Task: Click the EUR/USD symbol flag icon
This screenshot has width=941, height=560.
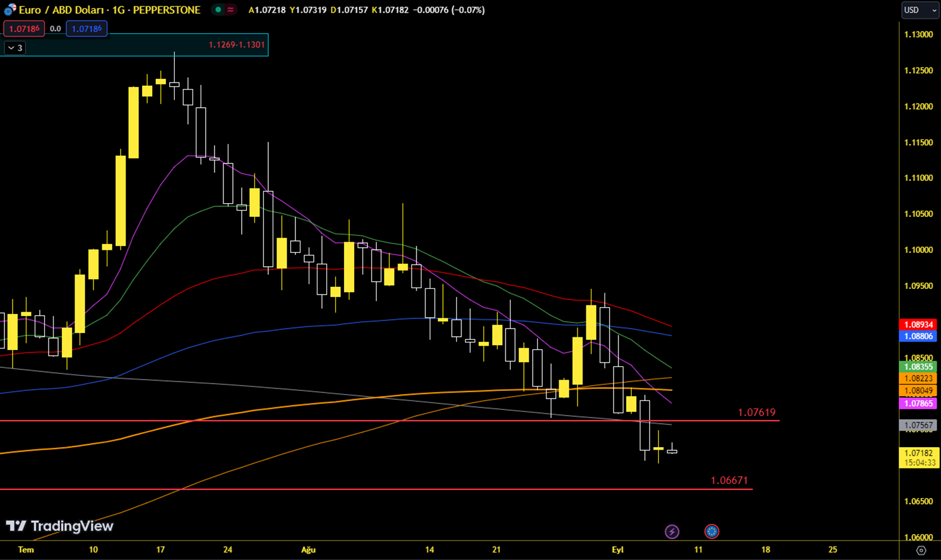Action: [x=9, y=10]
